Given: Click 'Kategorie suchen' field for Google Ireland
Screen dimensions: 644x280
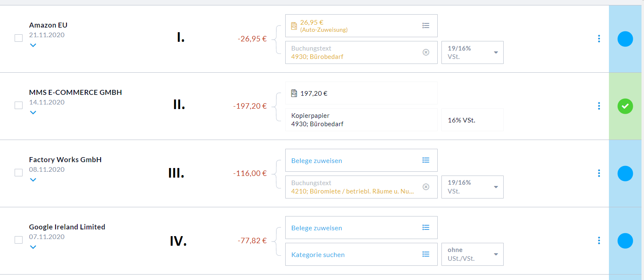Looking at the screenshot, I should pos(318,255).
